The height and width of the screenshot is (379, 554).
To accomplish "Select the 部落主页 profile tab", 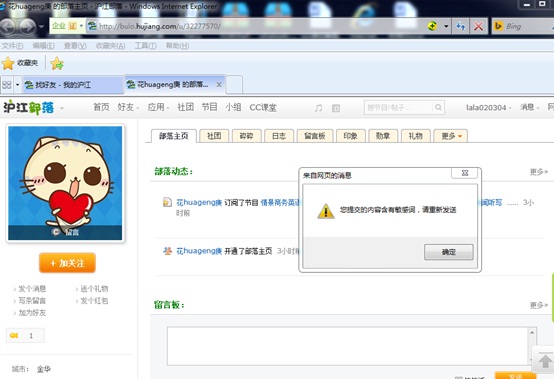I will coord(173,136).
